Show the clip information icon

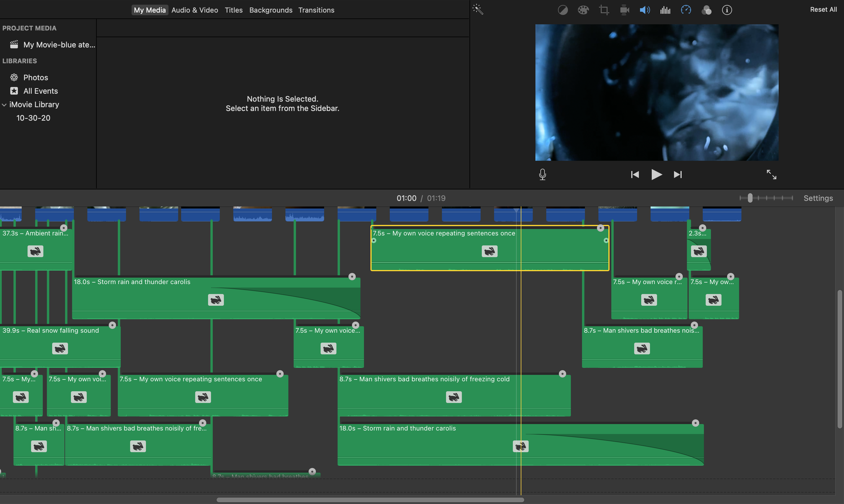727,10
